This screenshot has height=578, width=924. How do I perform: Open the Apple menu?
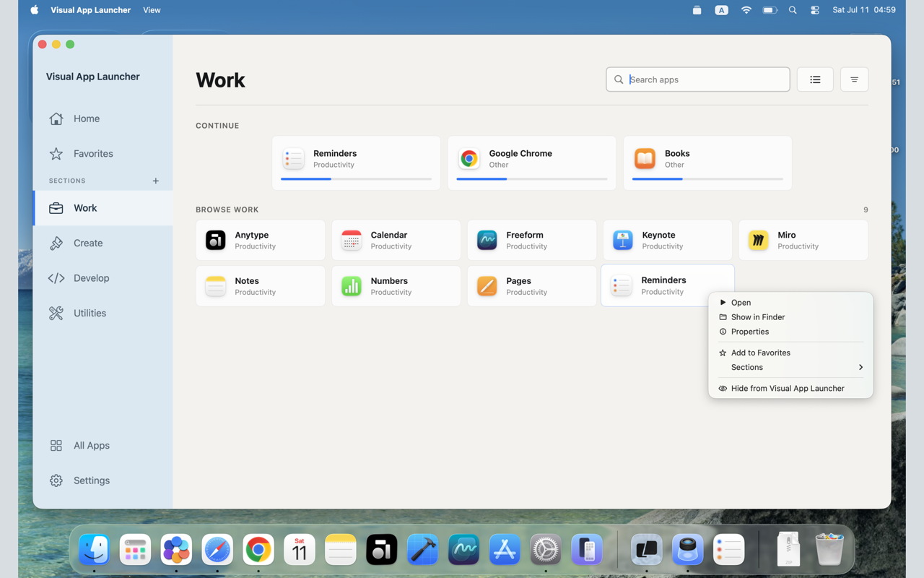tap(34, 10)
